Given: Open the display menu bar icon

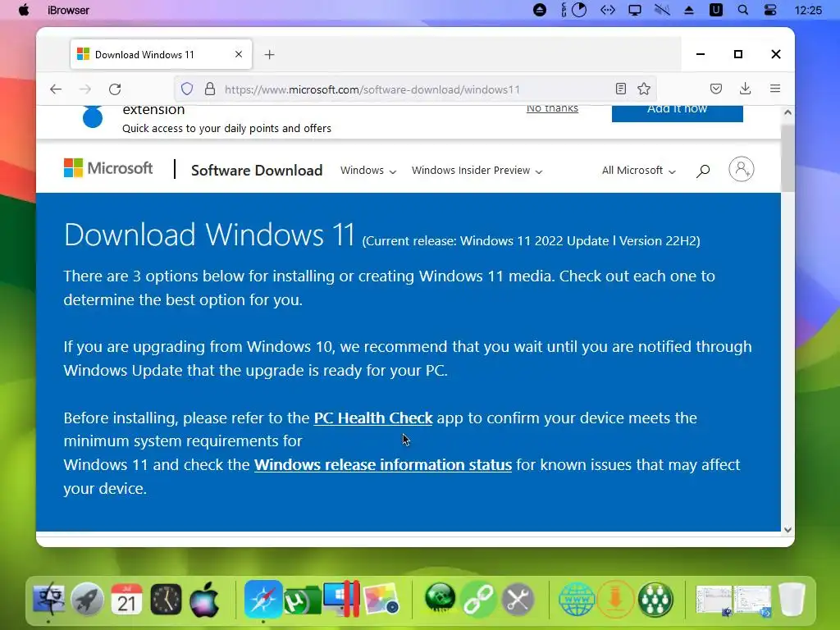Looking at the screenshot, I should tap(634, 10).
